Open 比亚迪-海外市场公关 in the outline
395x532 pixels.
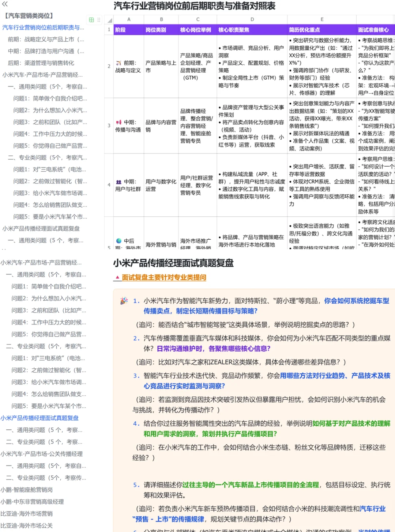tap(26, 525)
